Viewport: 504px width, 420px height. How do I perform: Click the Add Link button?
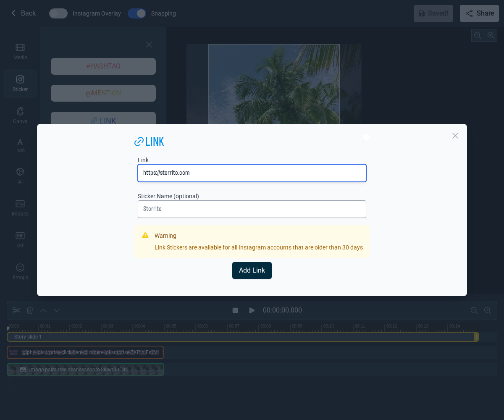[x=252, y=270]
